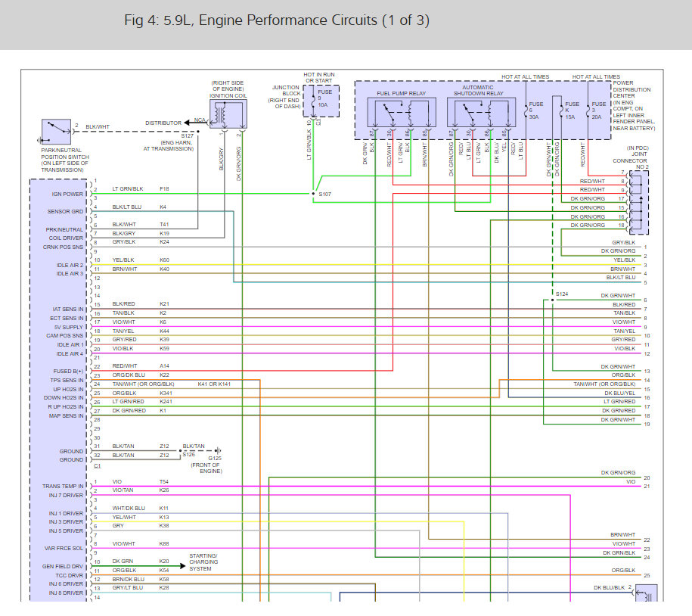Click the 'INJ 7 DRIVER' pin label

point(66,496)
